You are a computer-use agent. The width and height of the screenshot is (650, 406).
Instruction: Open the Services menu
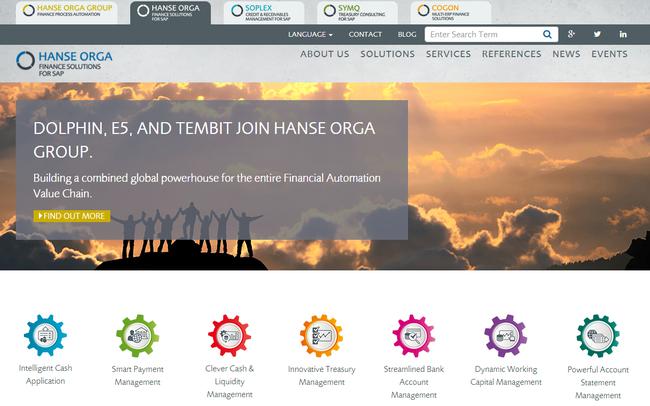[449, 54]
